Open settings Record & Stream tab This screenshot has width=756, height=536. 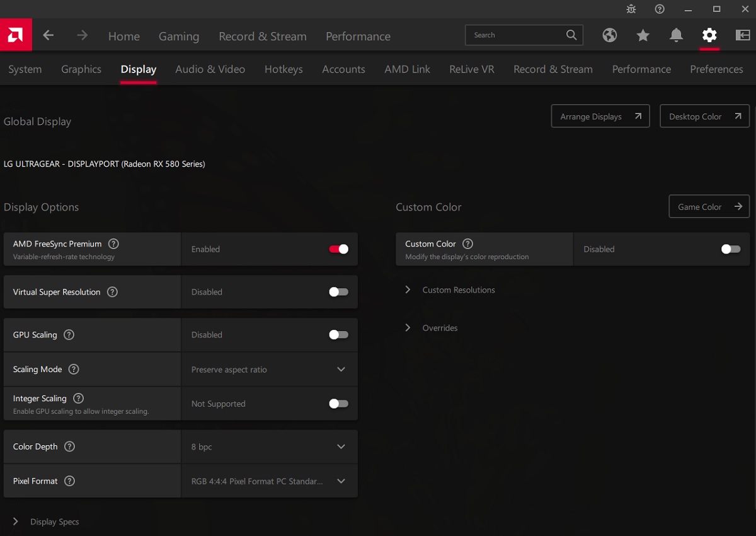(x=553, y=69)
